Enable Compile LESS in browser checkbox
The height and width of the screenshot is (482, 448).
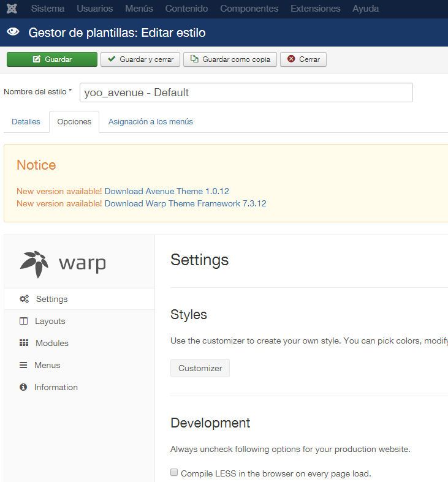click(174, 472)
